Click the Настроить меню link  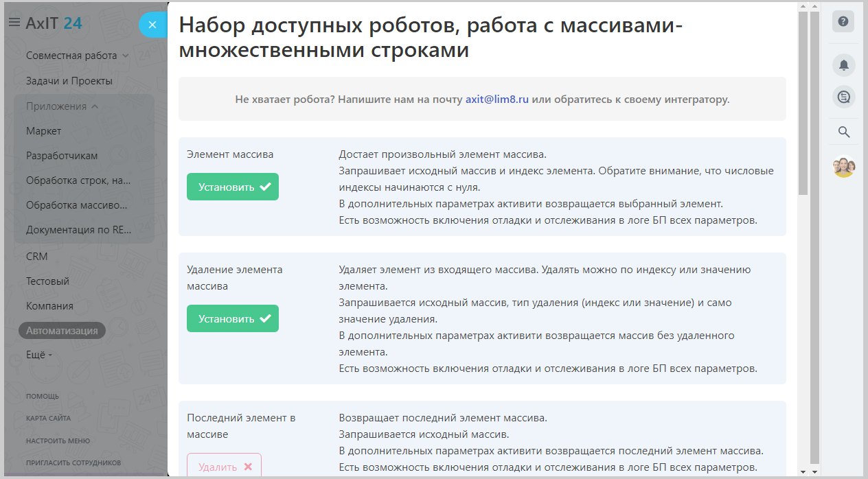point(58,441)
